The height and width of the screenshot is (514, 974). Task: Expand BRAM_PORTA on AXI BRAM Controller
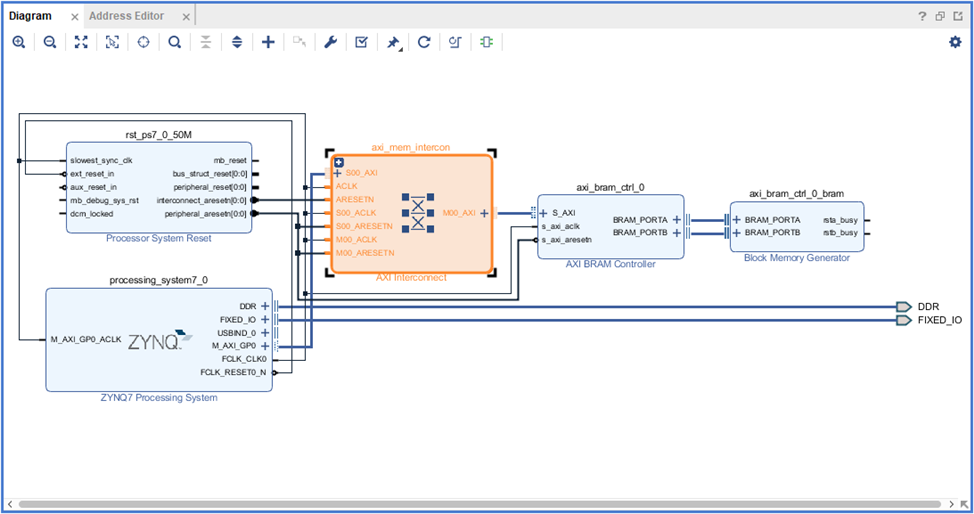677,219
